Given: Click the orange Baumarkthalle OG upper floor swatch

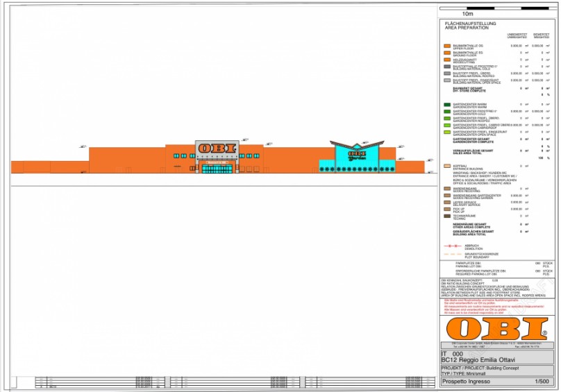Looking at the screenshot, I should click(x=447, y=46).
